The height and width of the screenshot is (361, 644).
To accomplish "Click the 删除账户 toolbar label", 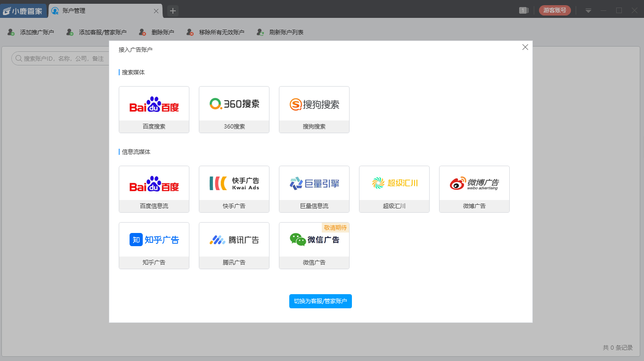I will [x=163, y=32].
